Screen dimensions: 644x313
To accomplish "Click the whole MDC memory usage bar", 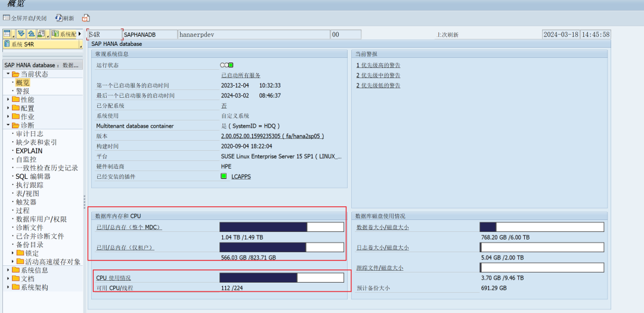I will coord(281,227).
